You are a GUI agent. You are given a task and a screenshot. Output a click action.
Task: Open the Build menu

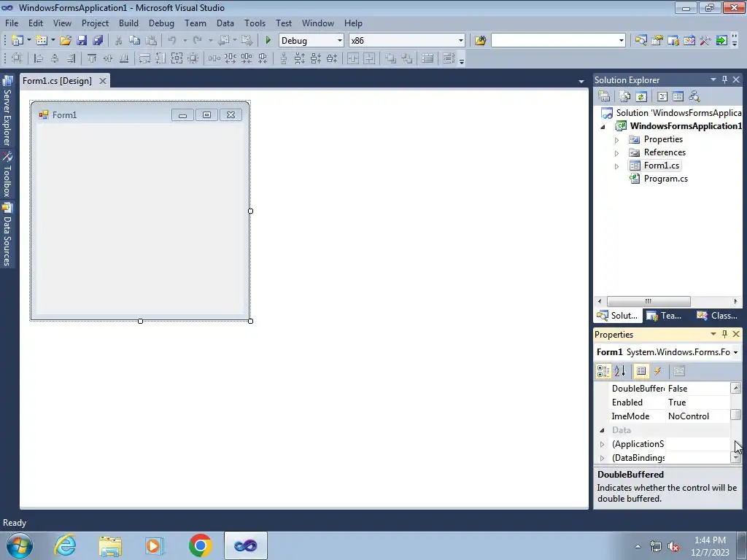[128, 23]
